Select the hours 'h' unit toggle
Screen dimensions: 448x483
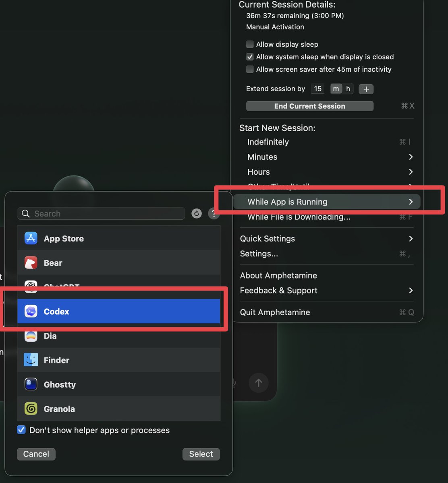click(348, 89)
